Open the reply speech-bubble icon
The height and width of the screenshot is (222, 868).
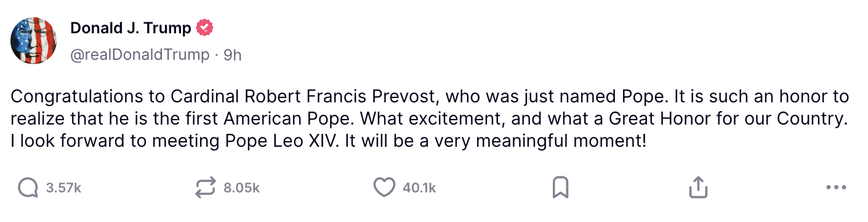[28, 188]
